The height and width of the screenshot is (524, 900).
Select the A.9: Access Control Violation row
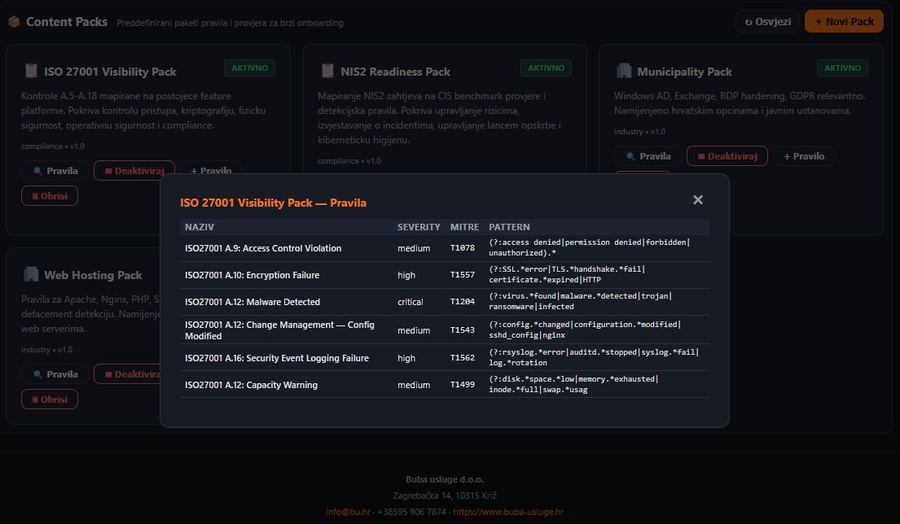tap(444, 248)
